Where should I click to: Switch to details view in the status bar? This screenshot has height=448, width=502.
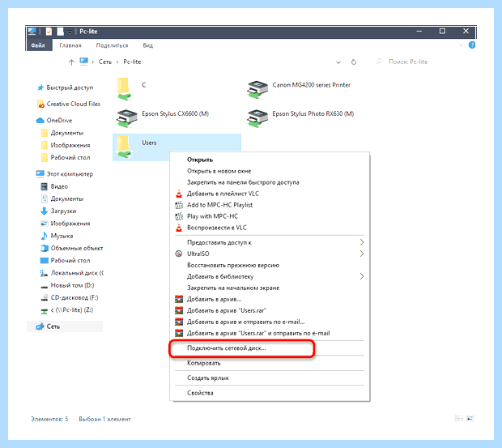point(458,418)
